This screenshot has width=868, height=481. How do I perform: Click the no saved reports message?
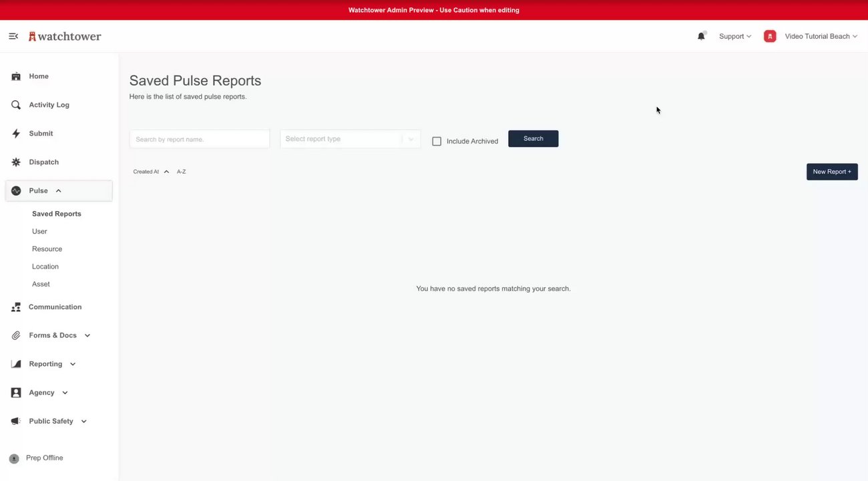click(x=493, y=289)
